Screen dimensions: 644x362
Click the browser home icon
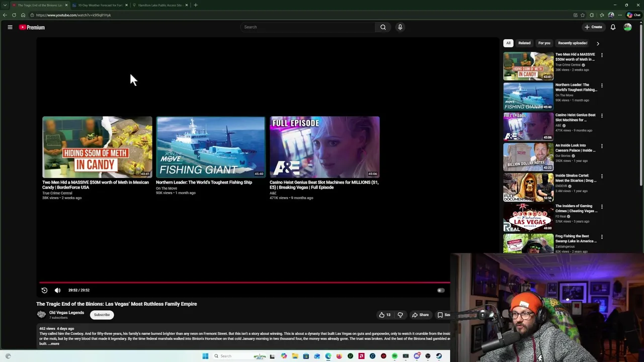(x=23, y=15)
